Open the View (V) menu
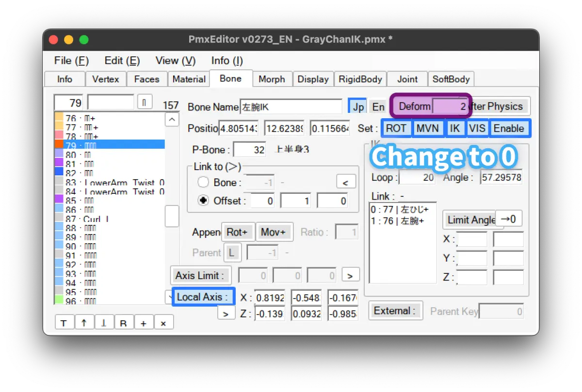 click(x=176, y=61)
